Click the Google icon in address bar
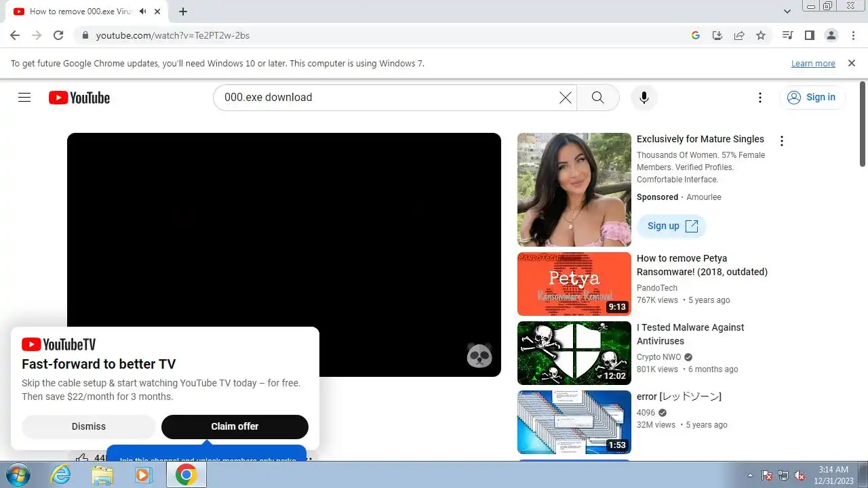 pos(696,35)
